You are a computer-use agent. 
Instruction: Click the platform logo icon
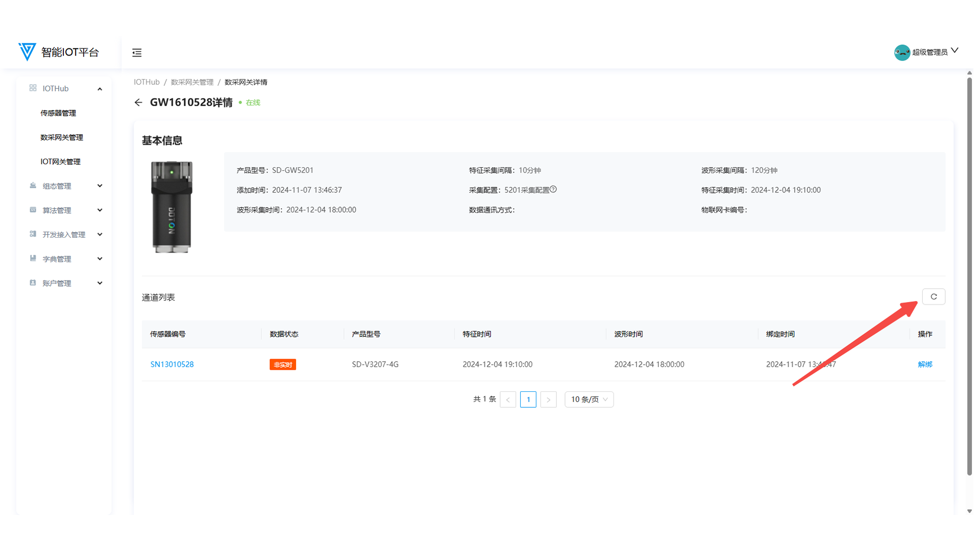(x=27, y=52)
